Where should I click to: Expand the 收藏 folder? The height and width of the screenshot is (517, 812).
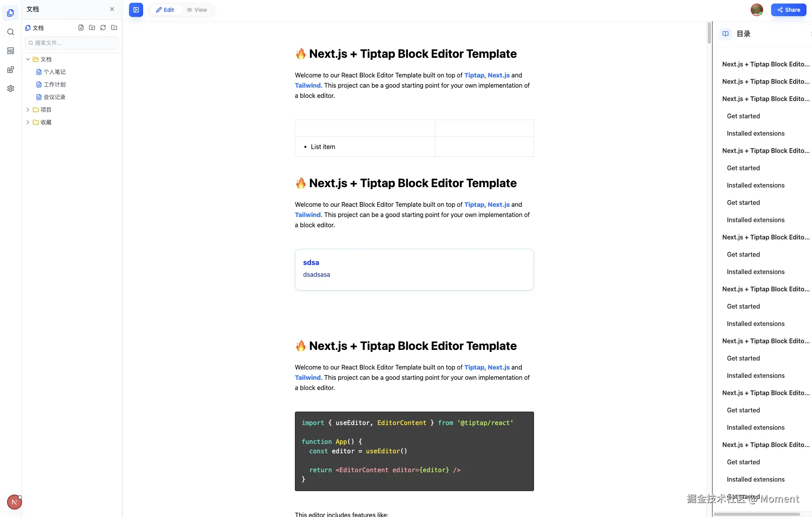click(x=28, y=122)
